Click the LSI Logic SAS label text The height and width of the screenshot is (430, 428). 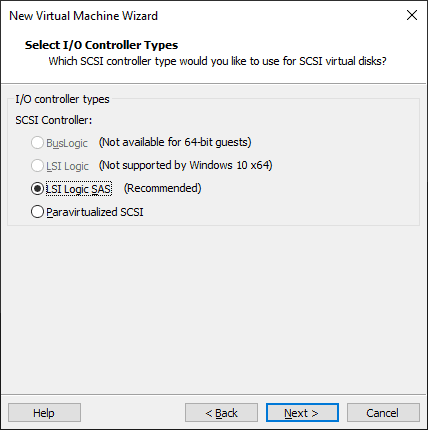click(x=79, y=189)
